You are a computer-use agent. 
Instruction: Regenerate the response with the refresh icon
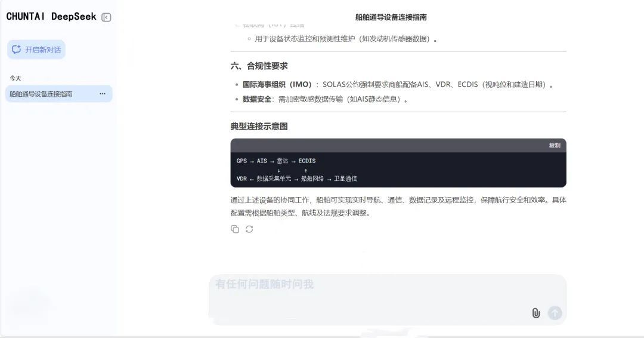(249, 229)
